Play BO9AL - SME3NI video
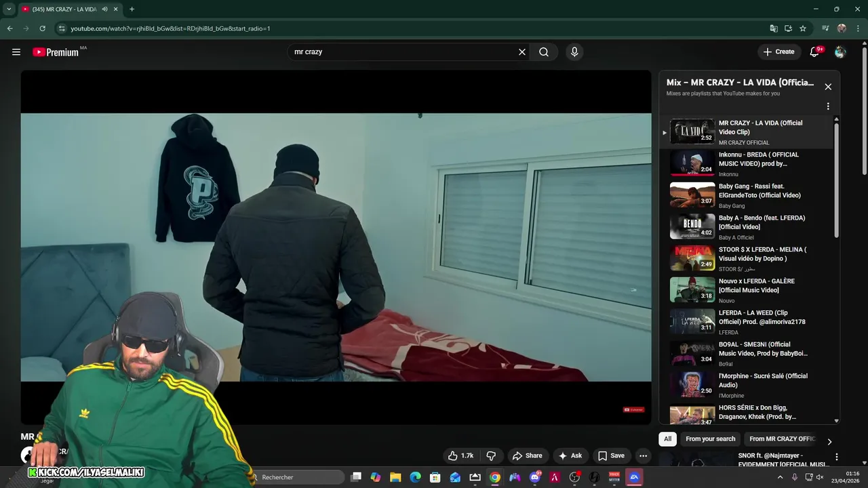Screen dimensions: 868x488 (746, 354)
